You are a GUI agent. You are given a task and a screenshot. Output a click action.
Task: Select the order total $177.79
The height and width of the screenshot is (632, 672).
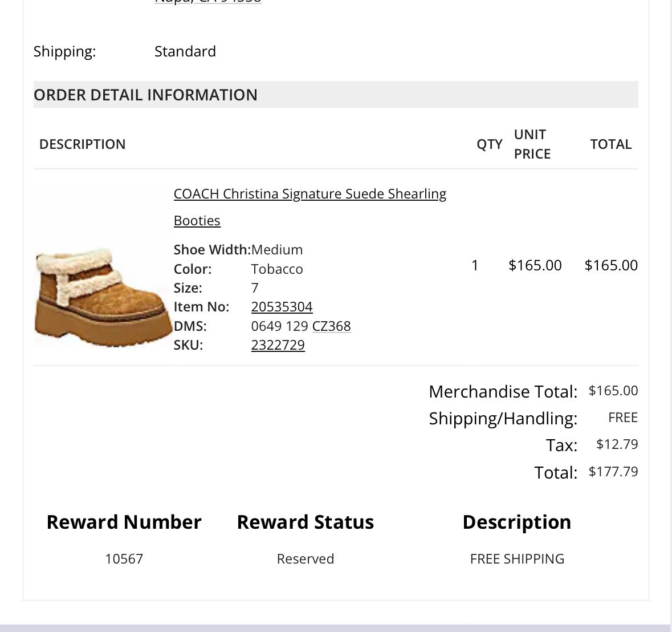click(x=613, y=472)
